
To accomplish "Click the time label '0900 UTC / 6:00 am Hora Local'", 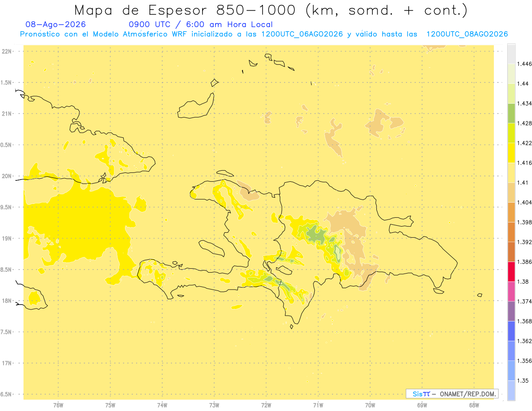I will tap(200, 24).
